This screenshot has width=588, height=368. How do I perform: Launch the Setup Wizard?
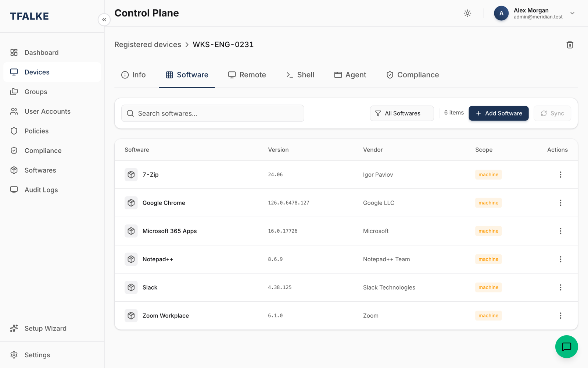(x=52, y=328)
